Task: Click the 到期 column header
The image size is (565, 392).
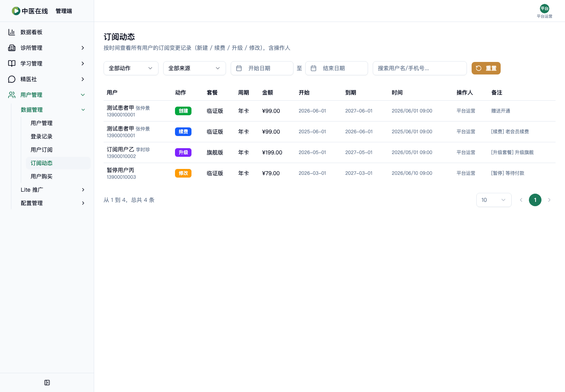Action: pyautogui.click(x=351, y=93)
